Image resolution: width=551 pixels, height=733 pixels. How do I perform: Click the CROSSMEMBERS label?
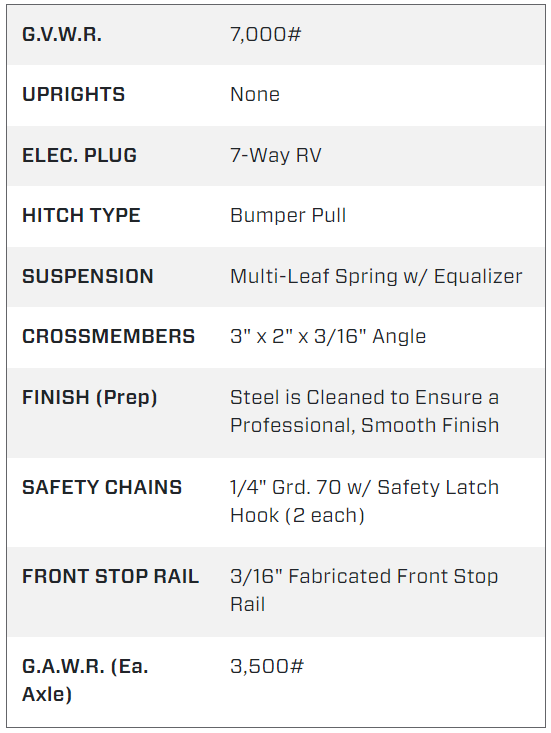(108, 337)
